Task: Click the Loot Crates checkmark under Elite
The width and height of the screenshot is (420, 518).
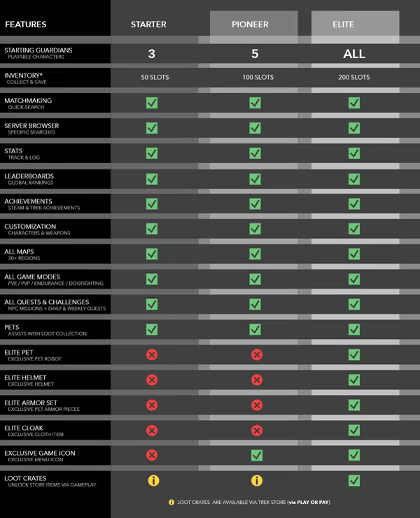Action: coord(354,480)
